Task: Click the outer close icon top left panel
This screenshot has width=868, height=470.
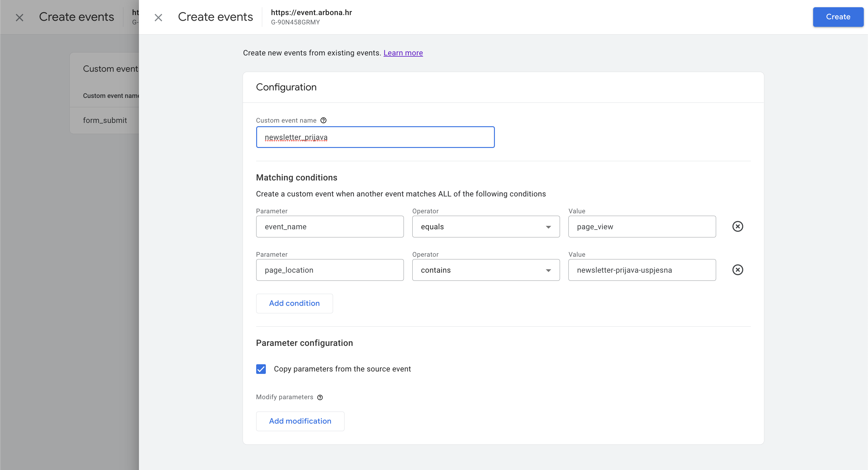Action: [20, 17]
